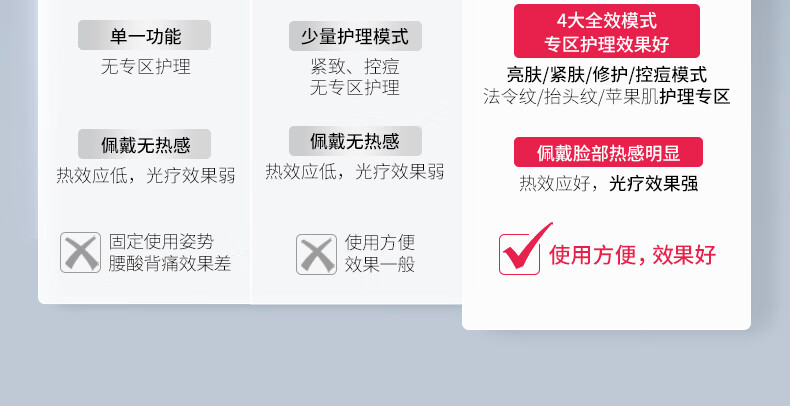This screenshot has height=406, width=790.
Task: Click 紧致、控痘 text in middle column
Action: click(355, 66)
